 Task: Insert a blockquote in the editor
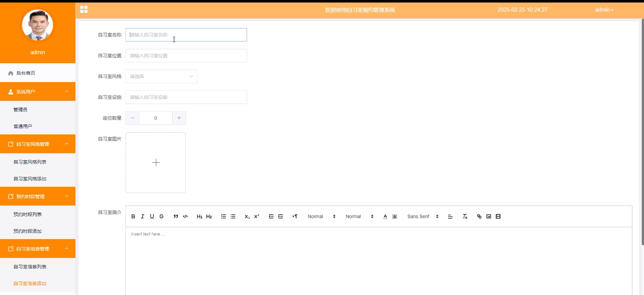tap(176, 217)
